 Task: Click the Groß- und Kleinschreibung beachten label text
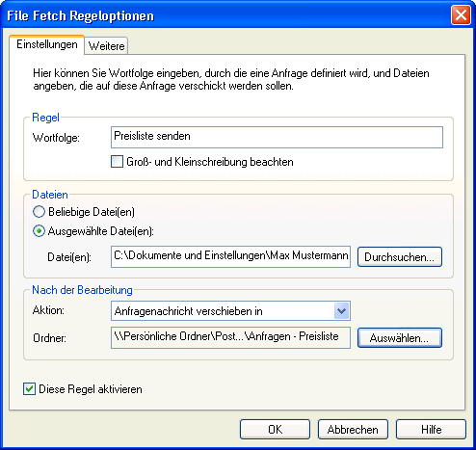pos(210,162)
